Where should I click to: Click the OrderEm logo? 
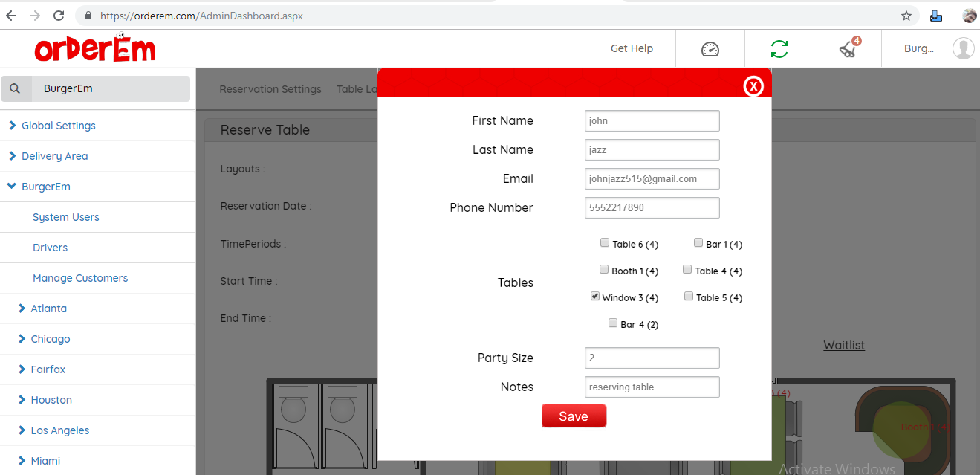[95, 49]
